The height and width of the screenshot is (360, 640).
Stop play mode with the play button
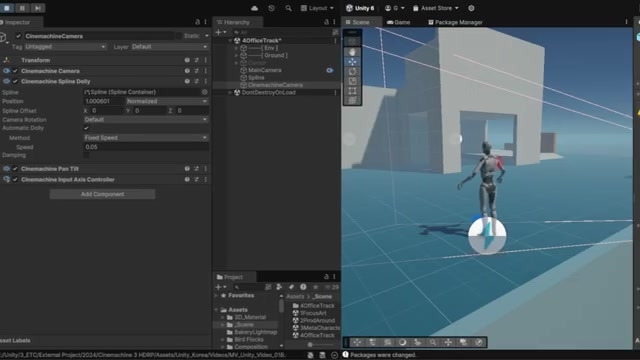7,8
